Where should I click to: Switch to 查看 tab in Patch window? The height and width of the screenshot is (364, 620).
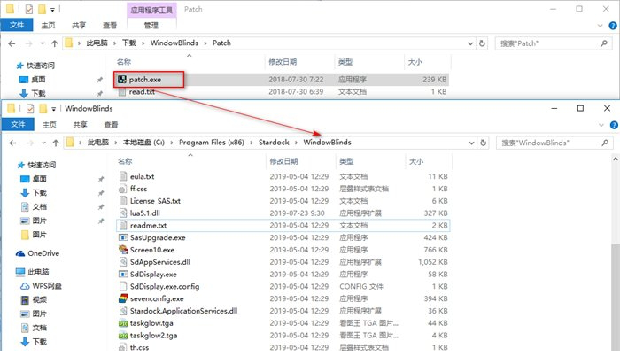pyautogui.click(x=110, y=26)
